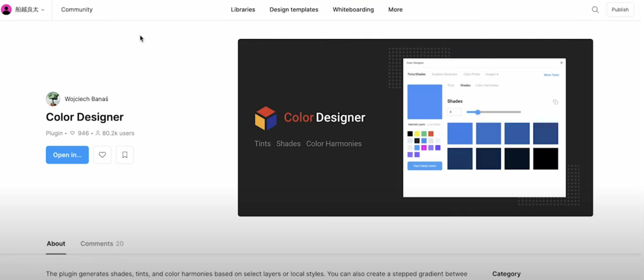Open the More menu

coord(395,10)
